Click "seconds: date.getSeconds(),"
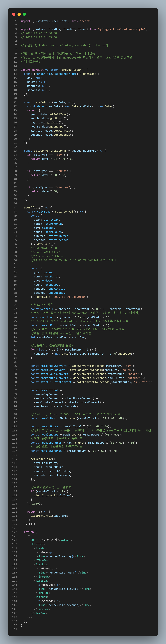Viewport: 166px width, 644px height. tap(53, 135)
